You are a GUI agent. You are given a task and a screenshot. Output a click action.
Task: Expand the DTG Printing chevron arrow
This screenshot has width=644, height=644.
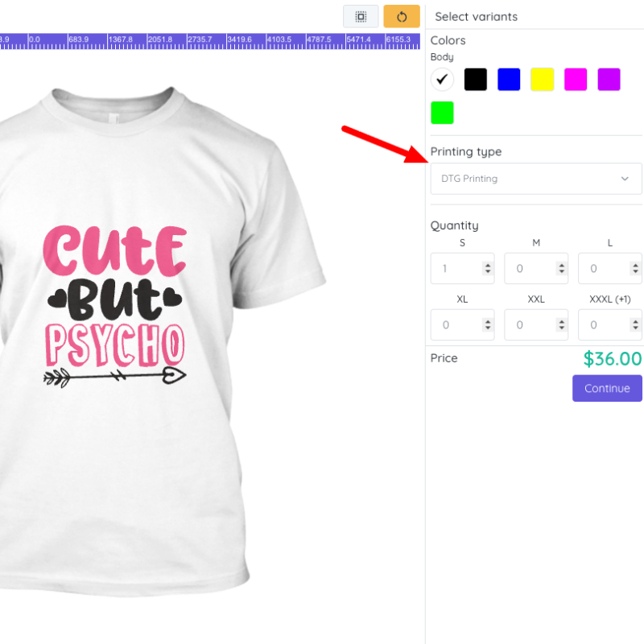pyautogui.click(x=625, y=179)
